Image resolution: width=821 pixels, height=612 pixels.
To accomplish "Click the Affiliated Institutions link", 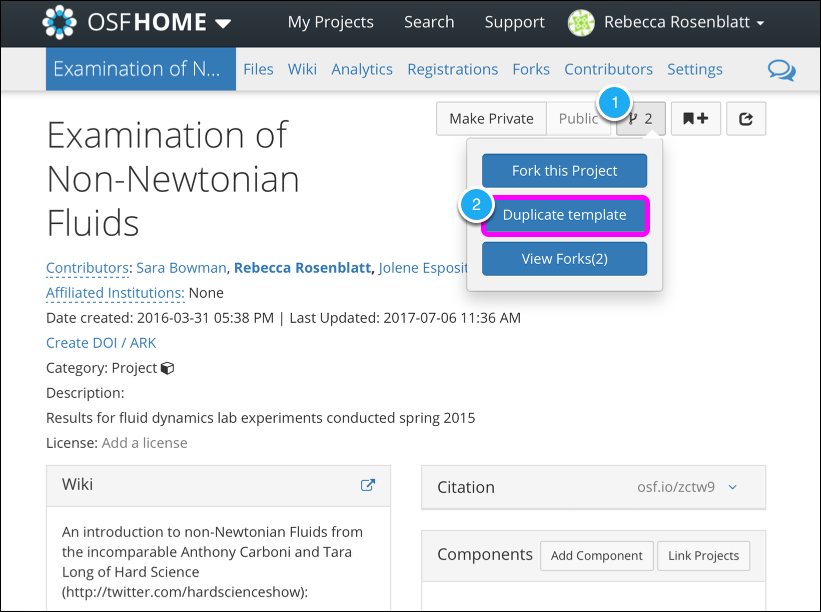I will [115, 293].
